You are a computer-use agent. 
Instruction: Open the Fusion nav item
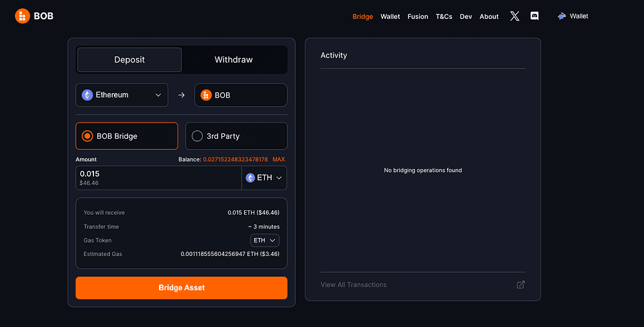pos(418,17)
